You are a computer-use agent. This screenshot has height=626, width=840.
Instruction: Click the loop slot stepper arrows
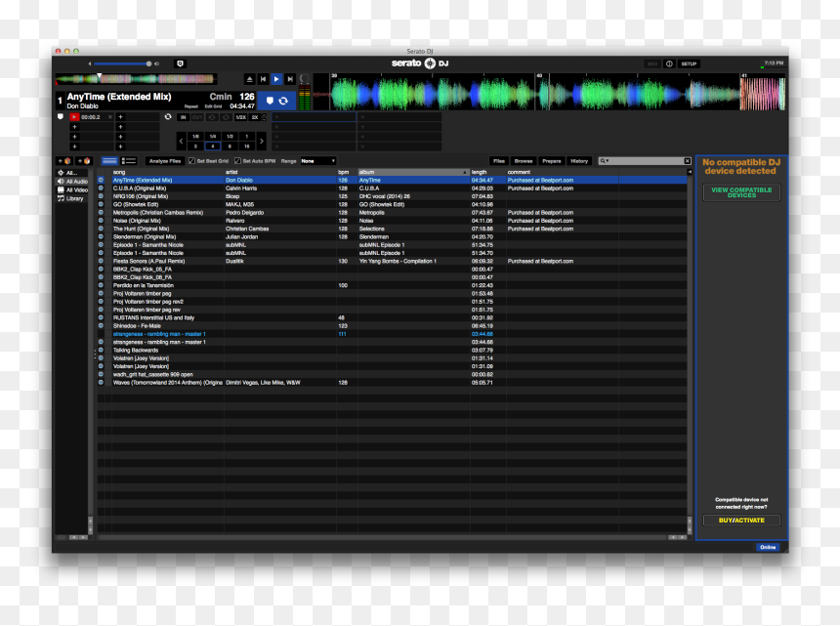pos(264,117)
